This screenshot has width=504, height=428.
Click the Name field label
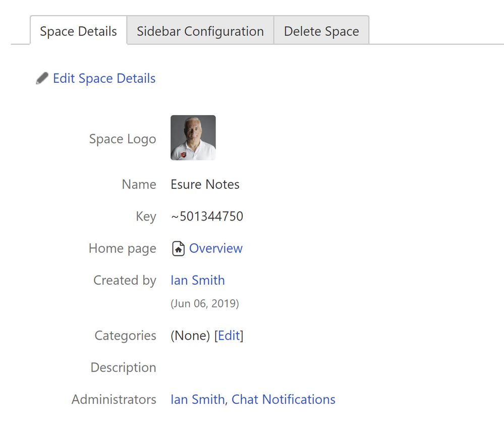[x=139, y=184]
